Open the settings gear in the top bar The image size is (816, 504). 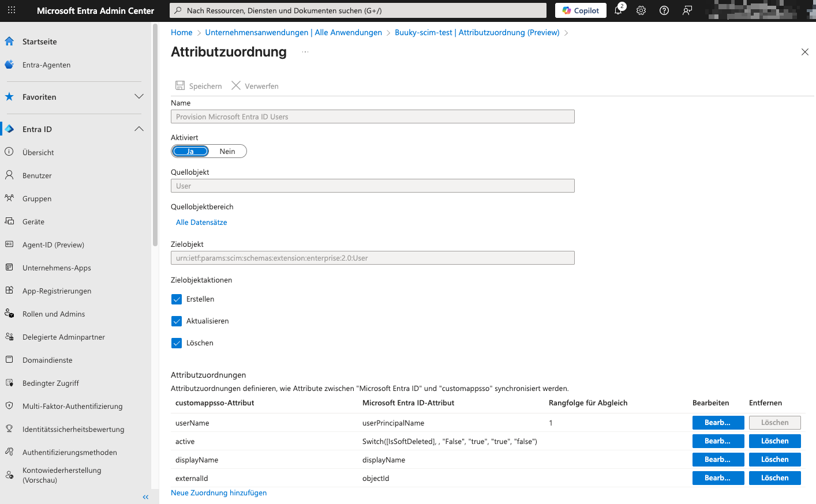click(641, 10)
